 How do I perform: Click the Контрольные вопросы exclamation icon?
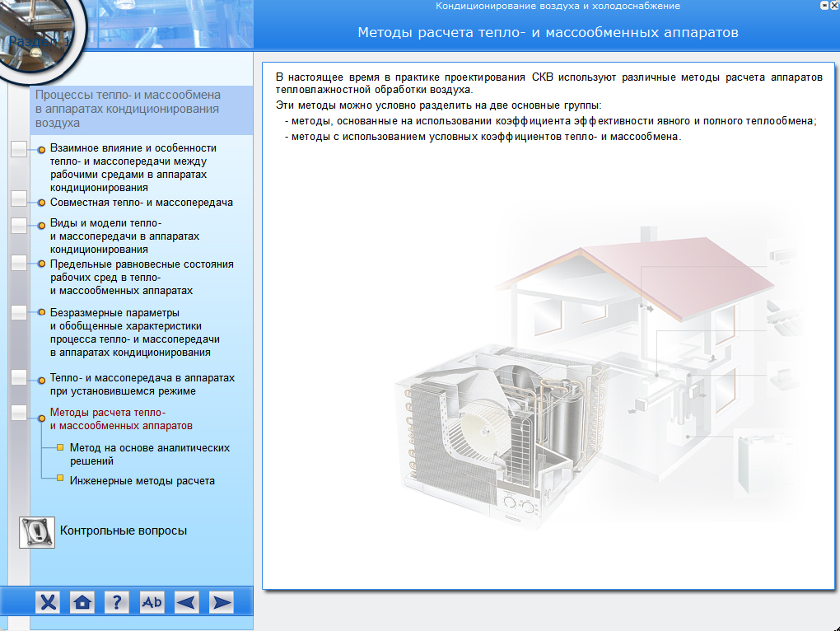coord(36,532)
